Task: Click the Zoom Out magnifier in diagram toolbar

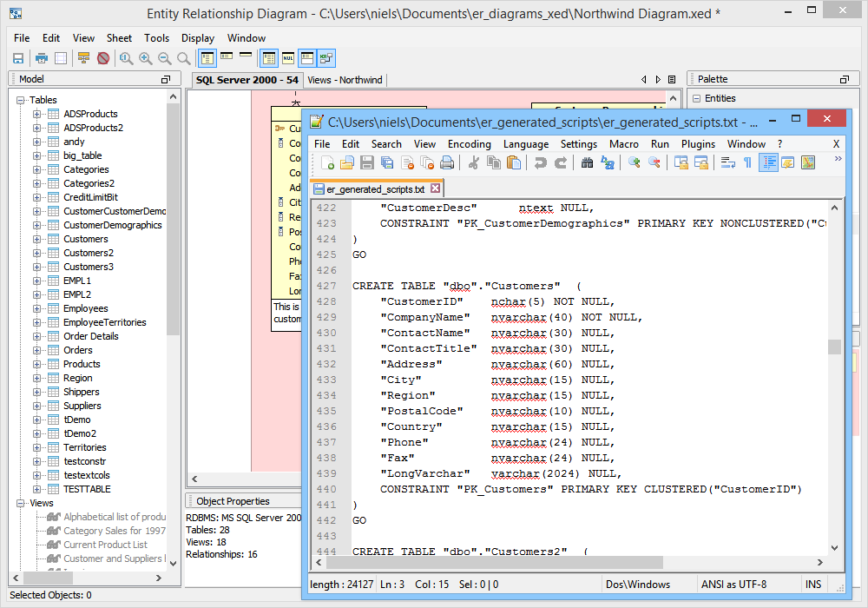Action: (x=164, y=58)
